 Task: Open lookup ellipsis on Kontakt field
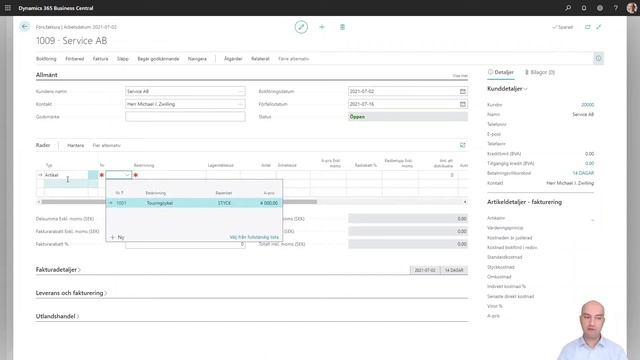(x=240, y=104)
